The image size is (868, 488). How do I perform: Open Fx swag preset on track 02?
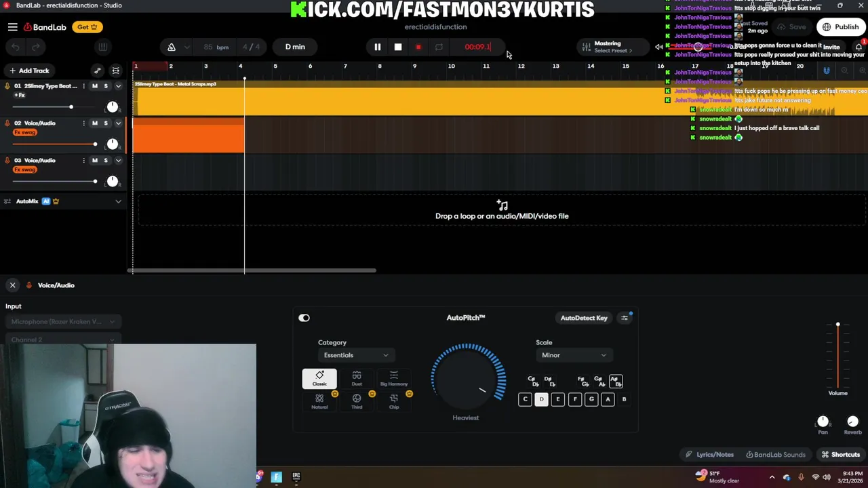[x=25, y=132]
